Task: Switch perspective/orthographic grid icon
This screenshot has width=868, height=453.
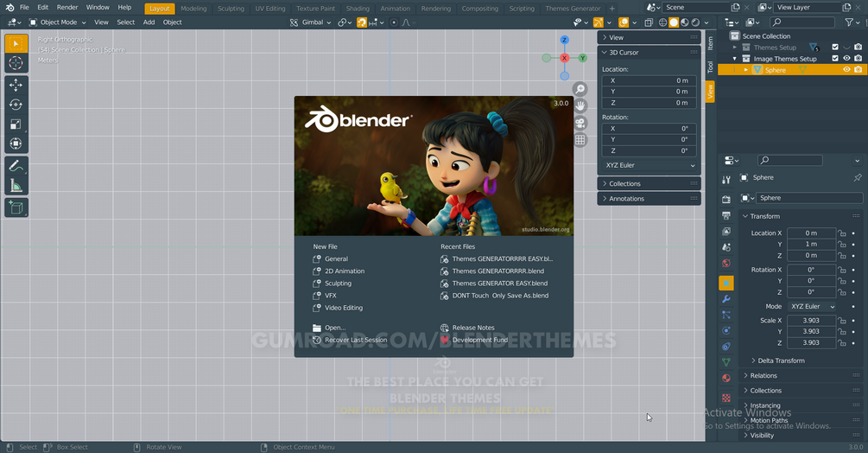Action: coord(580,140)
